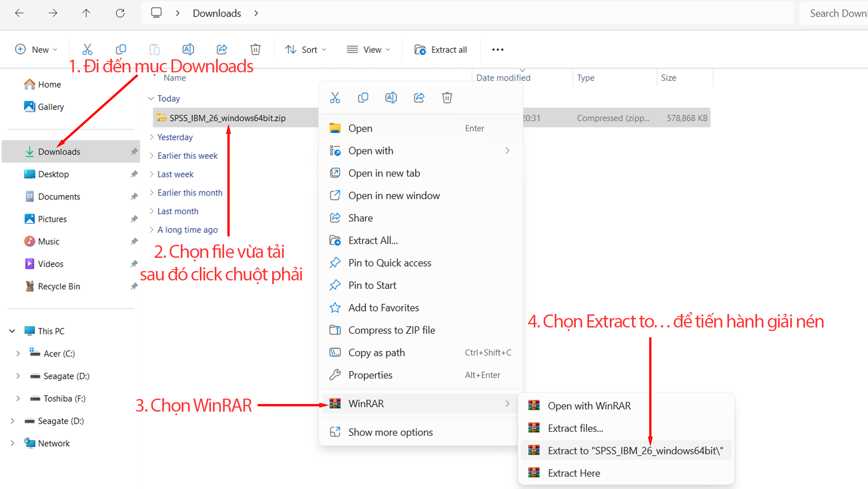
Task: Click in the Search Downloads field
Action: (835, 13)
